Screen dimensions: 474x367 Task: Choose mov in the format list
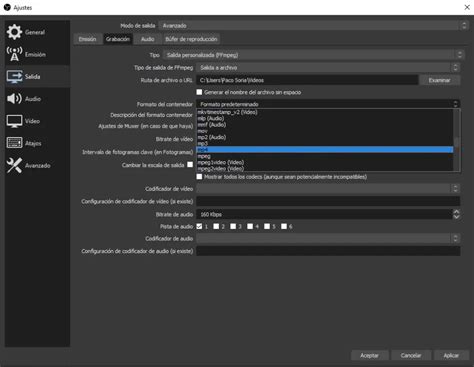point(325,131)
